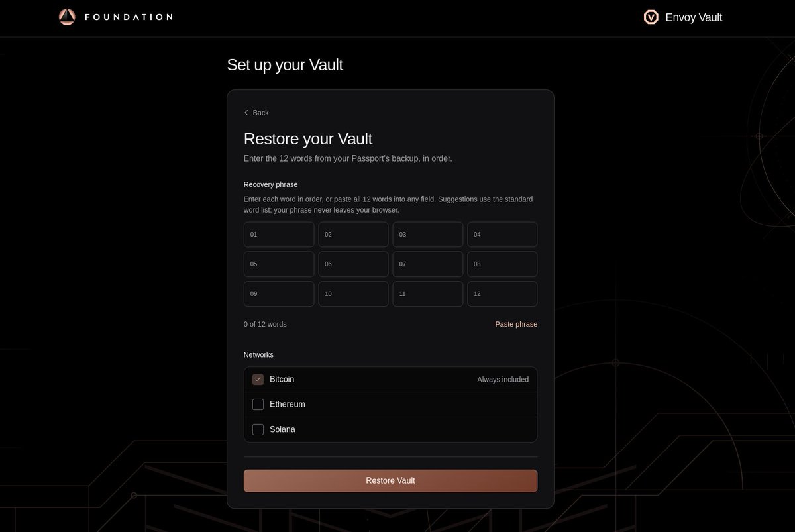The image size is (795, 532).
Task: Click the Restore Vault button
Action: tap(390, 481)
